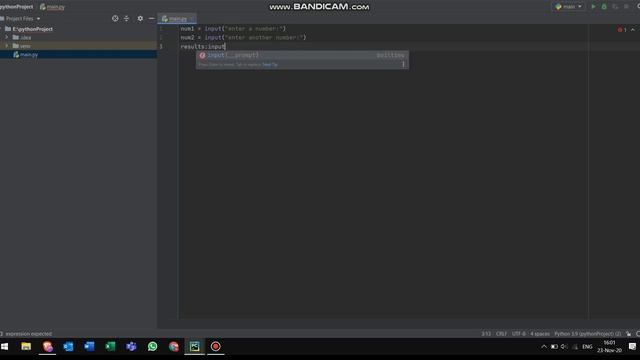Open the 4 spaces indent selector
Viewport: 640px width, 360px height.
coord(540,333)
